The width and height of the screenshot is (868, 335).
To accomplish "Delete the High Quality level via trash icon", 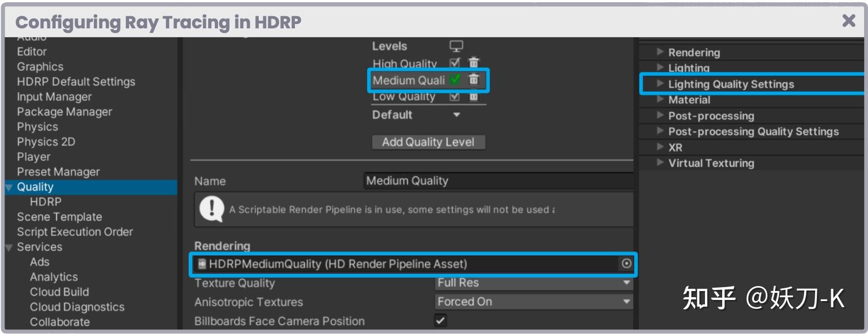I will (475, 62).
